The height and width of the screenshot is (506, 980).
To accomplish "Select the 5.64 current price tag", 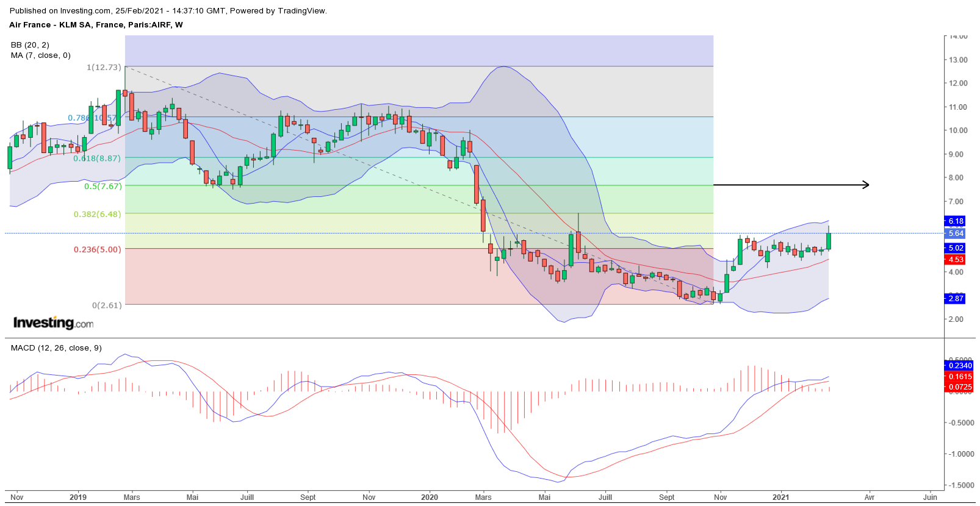I will pyautogui.click(x=956, y=233).
